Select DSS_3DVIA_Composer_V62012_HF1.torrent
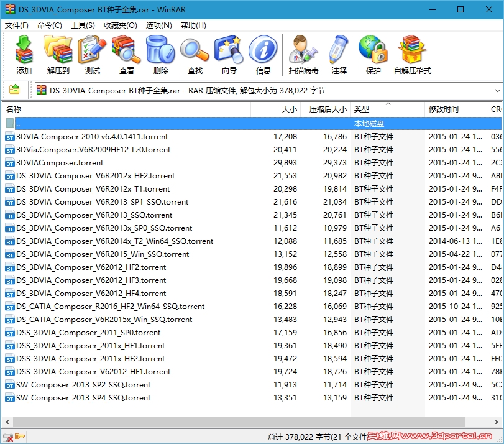The height and width of the screenshot is (444, 504). (x=252, y=372)
